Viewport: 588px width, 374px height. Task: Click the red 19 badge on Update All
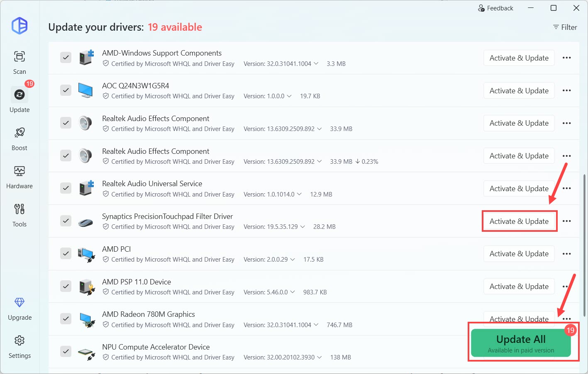click(571, 330)
